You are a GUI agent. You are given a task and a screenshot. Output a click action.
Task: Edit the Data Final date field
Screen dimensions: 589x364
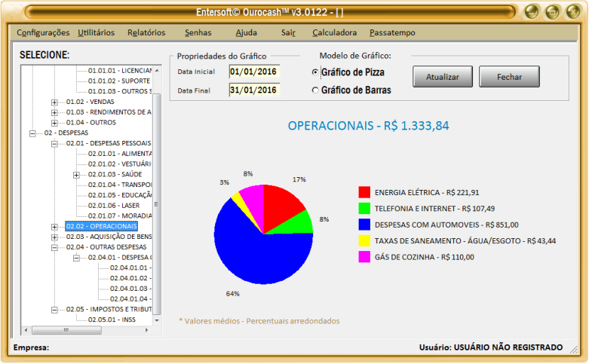(x=254, y=90)
